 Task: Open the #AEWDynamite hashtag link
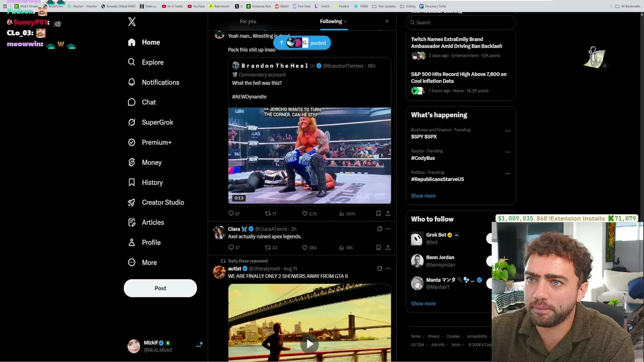point(249,97)
